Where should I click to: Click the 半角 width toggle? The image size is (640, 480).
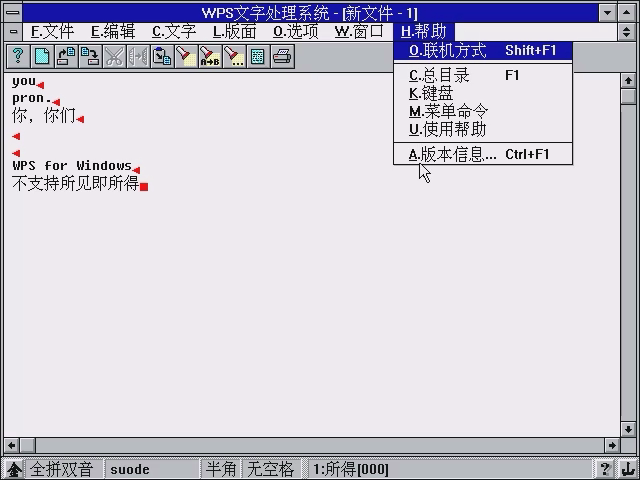(x=221, y=469)
